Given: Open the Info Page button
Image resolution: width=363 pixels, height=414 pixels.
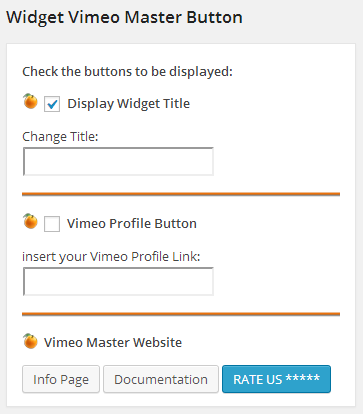Looking at the screenshot, I should tap(61, 379).
